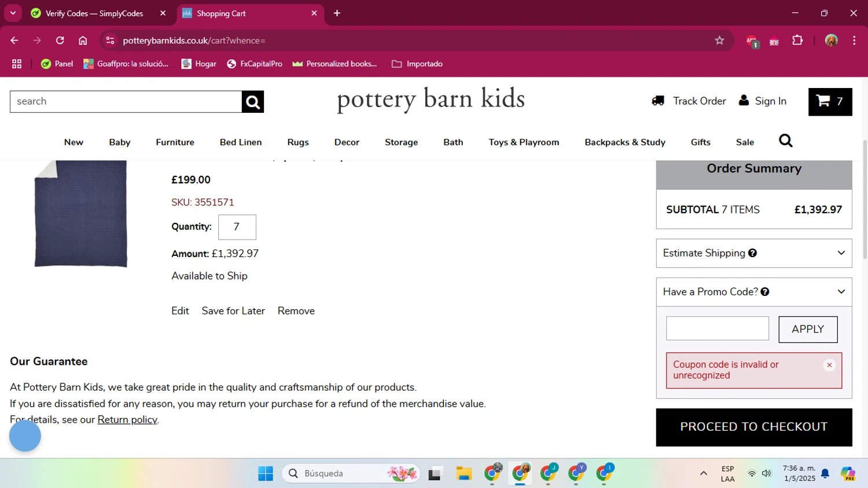The height and width of the screenshot is (488, 868).
Task: Open the New menu category
Action: coord(73,142)
